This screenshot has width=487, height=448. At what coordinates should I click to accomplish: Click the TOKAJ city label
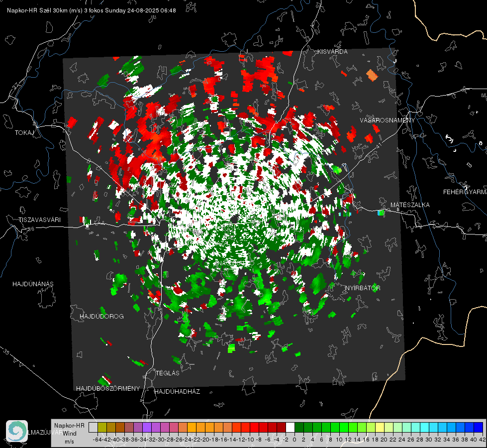(24, 133)
